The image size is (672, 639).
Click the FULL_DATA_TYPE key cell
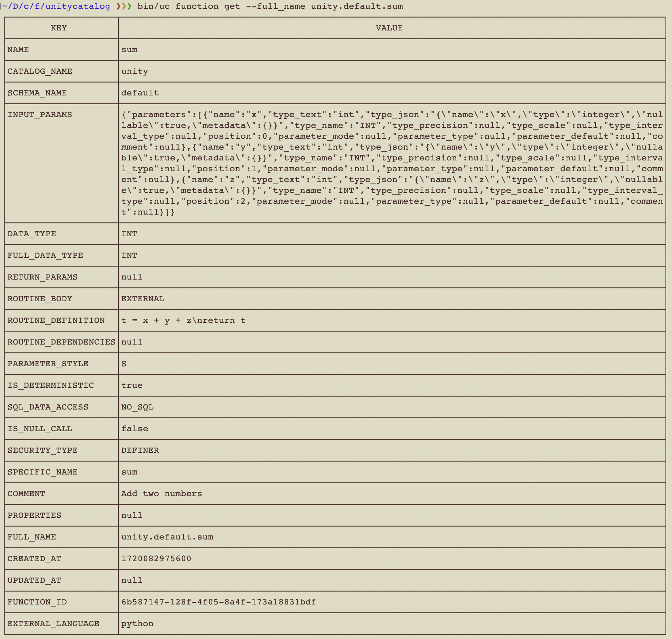tap(62, 256)
